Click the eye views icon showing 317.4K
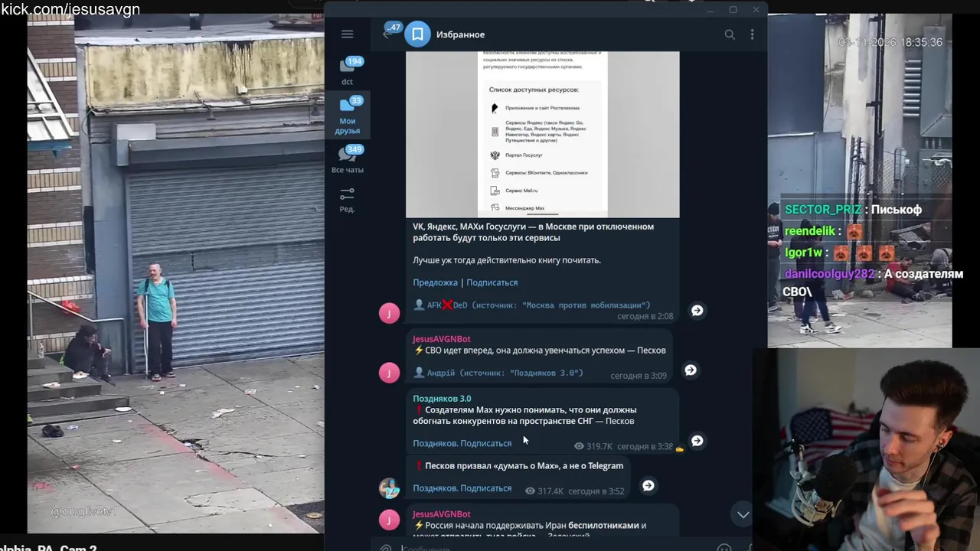980x551 pixels. 530,491
